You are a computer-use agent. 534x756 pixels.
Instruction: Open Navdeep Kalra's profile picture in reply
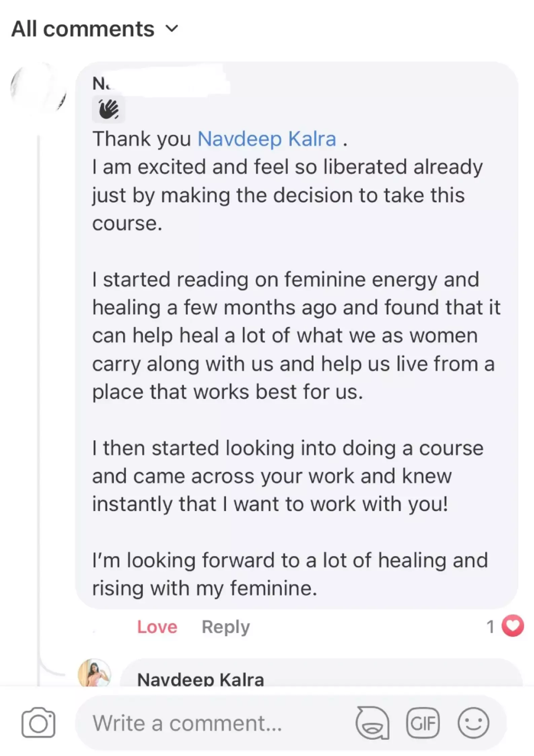pos(94,672)
